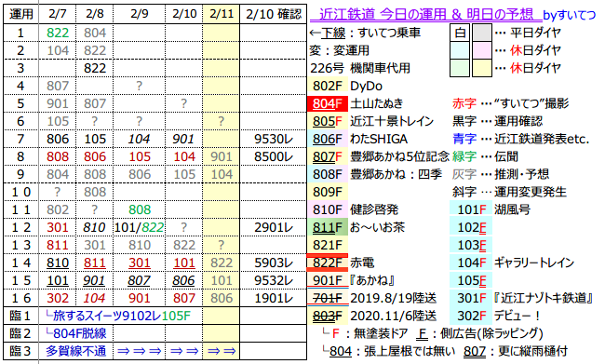Select the 802F DyDo legend cell
Viewport: 605px width, 364px height.
tap(328, 86)
